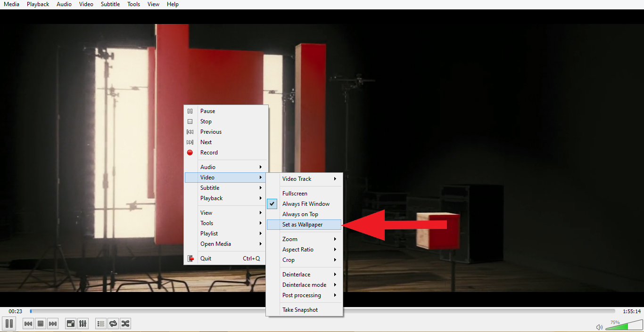Select Set as Wallpaper
This screenshot has height=332, width=644.
302,225
